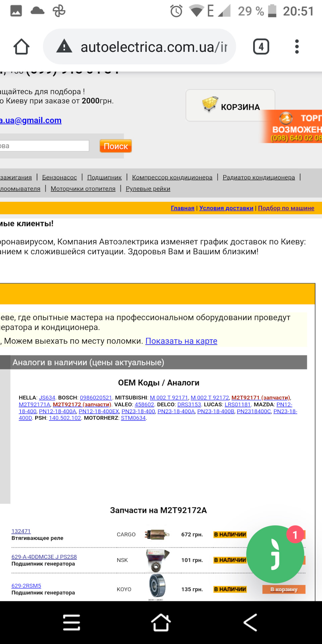Open the Компрессор кондиционера category
The width and height of the screenshot is (322, 644).
[172, 177]
